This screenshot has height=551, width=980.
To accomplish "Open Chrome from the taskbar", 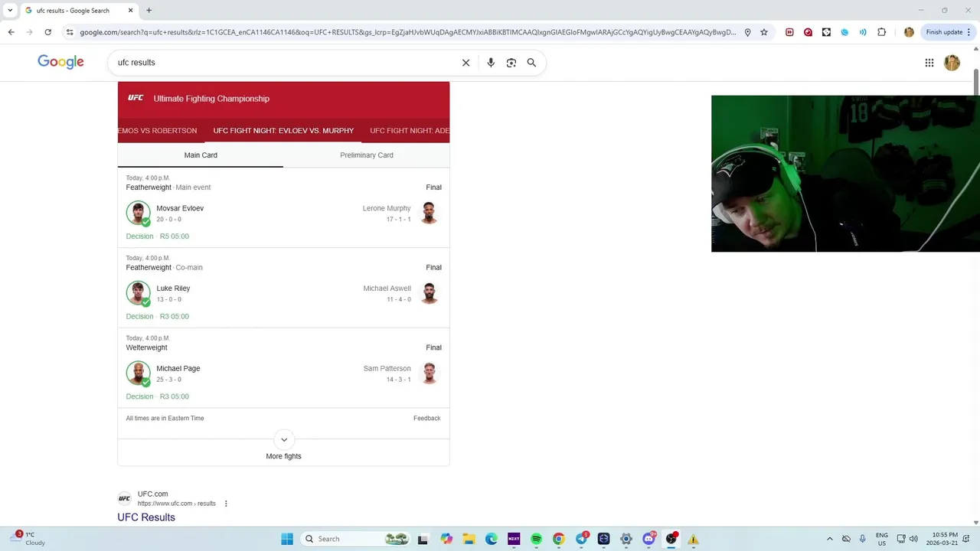I will pos(558,539).
